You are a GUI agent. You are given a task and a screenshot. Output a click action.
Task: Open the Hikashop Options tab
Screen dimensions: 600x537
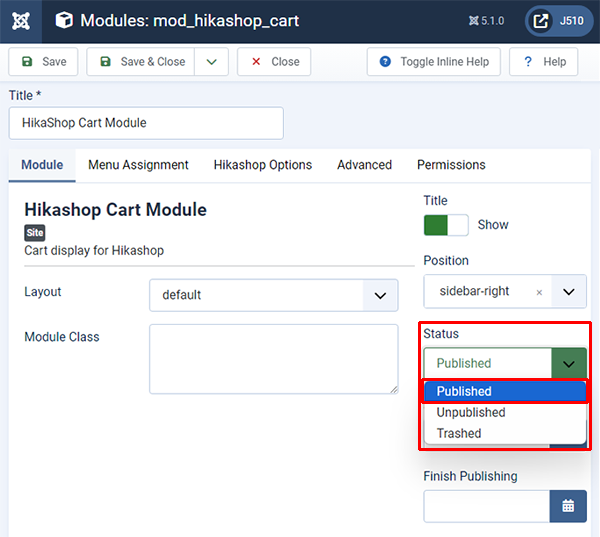[x=263, y=165]
